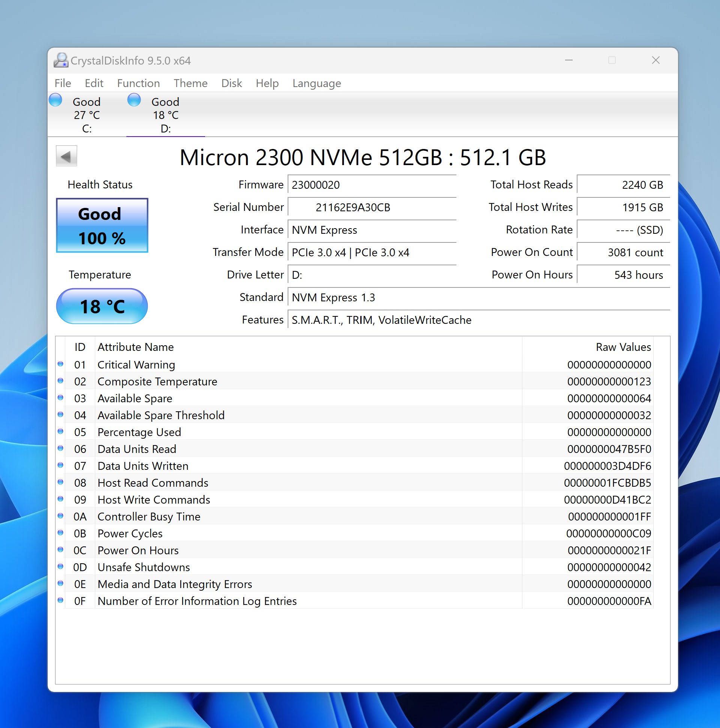Click status dot for Controller Busy Time row
Viewport: 720px width, 728px height.
point(60,516)
